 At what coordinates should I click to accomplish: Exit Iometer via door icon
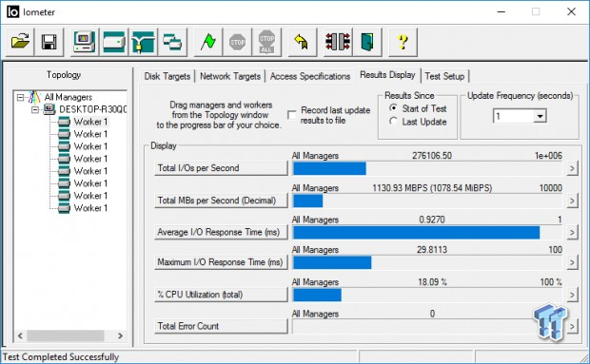coord(367,42)
